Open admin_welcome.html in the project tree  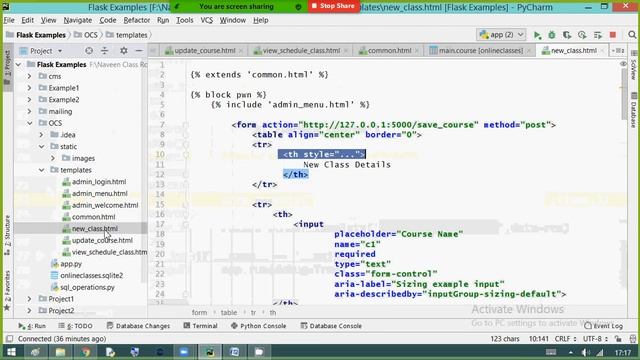(x=105, y=205)
